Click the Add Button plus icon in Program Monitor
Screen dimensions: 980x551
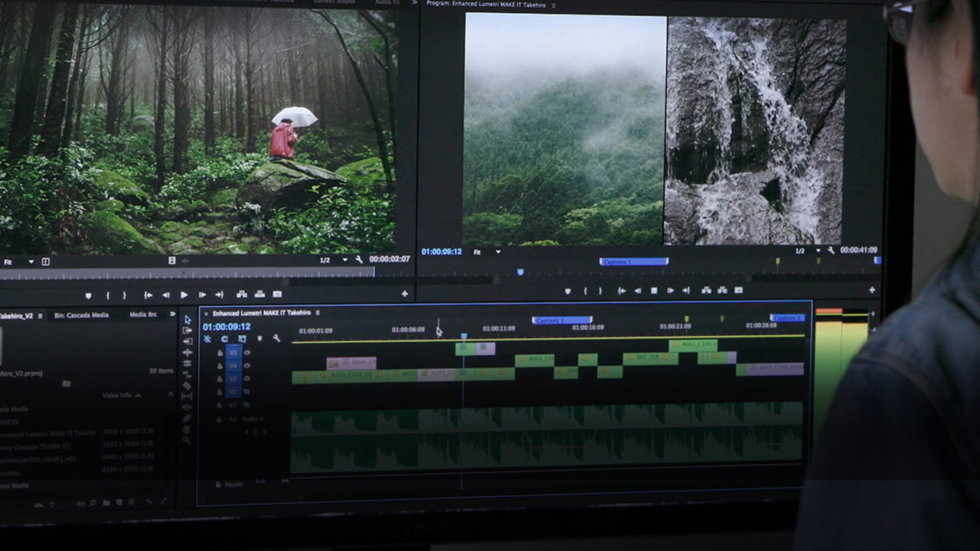[x=874, y=292]
